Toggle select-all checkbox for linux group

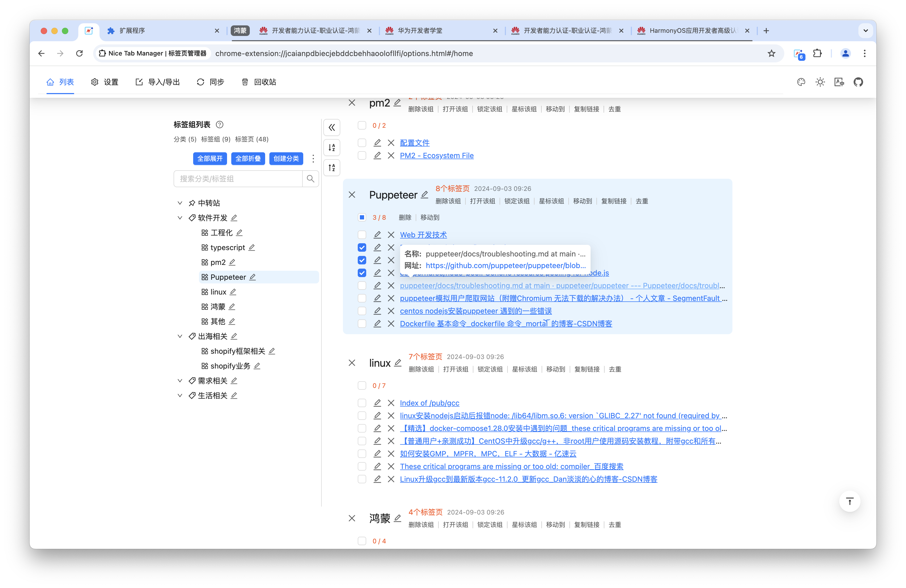pyautogui.click(x=362, y=386)
